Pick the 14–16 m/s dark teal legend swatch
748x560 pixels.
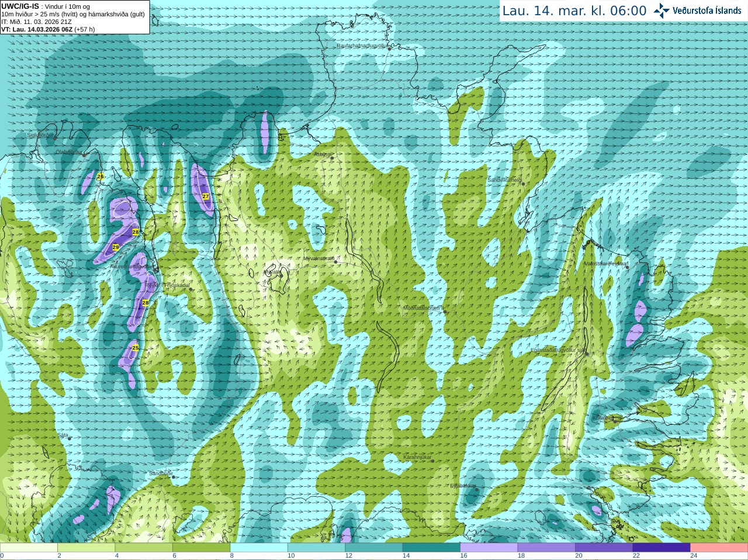coord(432,548)
